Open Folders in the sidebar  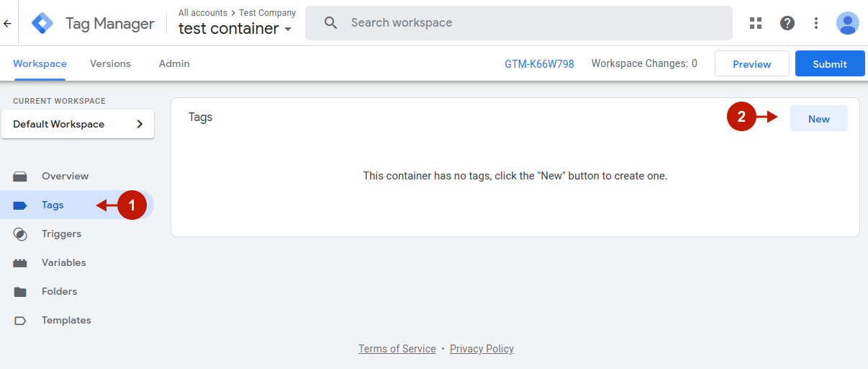click(x=77, y=291)
